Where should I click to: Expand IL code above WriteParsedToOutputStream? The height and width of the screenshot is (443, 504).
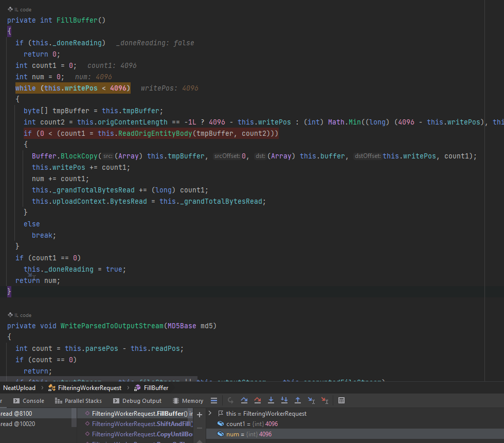[20, 315]
